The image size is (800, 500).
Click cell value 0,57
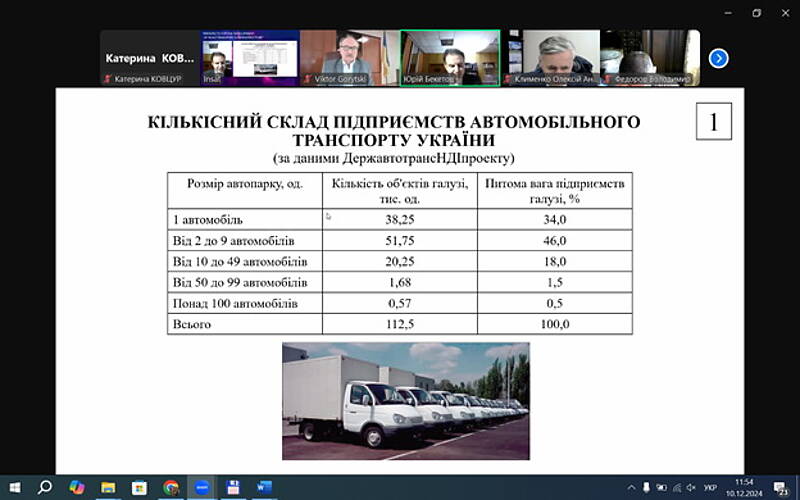coord(400,304)
